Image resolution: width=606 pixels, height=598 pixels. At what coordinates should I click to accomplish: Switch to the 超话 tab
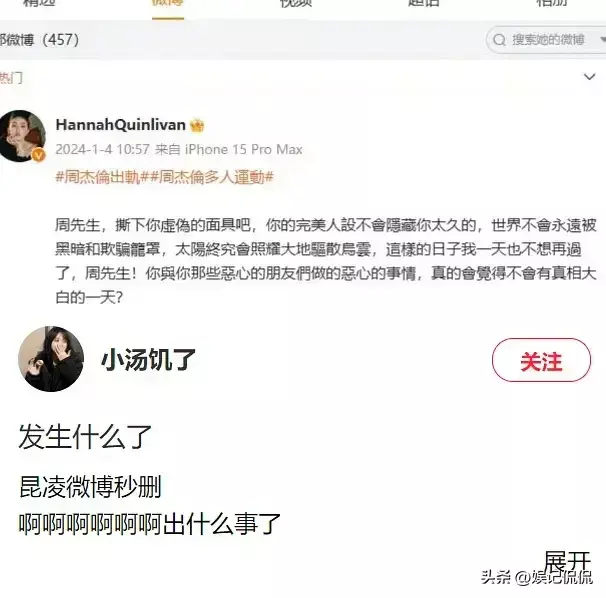(x=424, y=3)
